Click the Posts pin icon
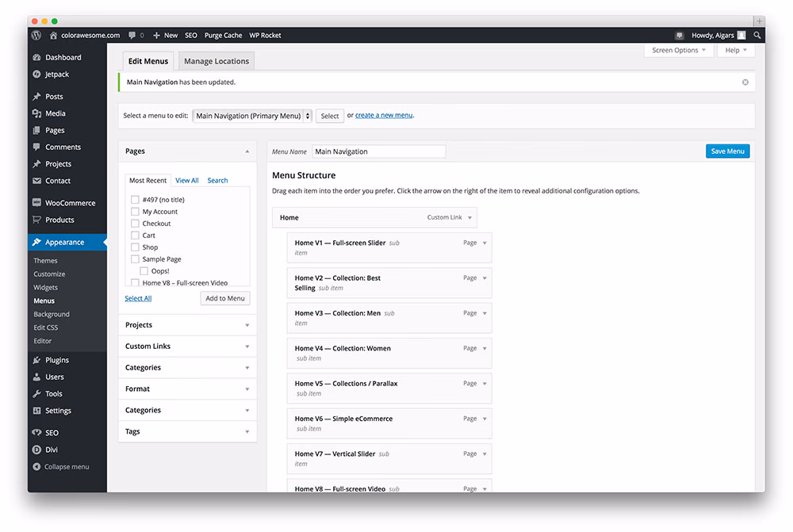The height and width of the screenshot is (532, 793). tap(37, 97)
